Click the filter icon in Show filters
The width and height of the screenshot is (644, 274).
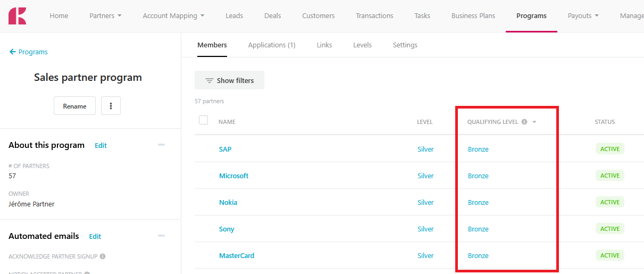pyautogui.click(x=210, y=80)
